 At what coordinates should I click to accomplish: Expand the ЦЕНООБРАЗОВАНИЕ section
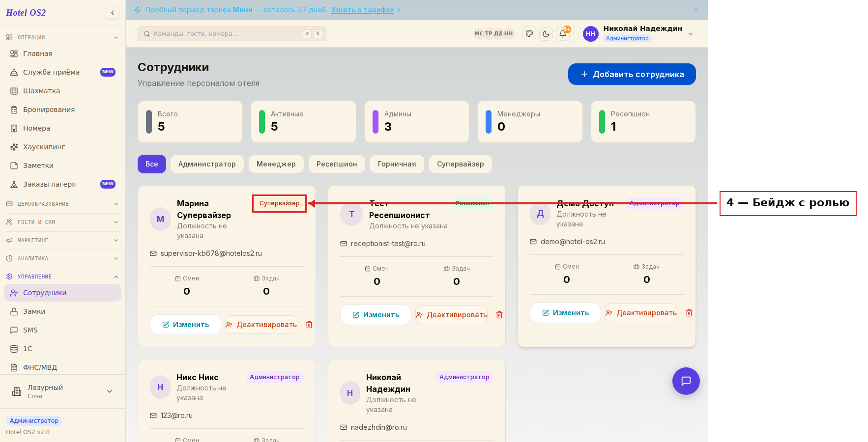tap(62, 204)
